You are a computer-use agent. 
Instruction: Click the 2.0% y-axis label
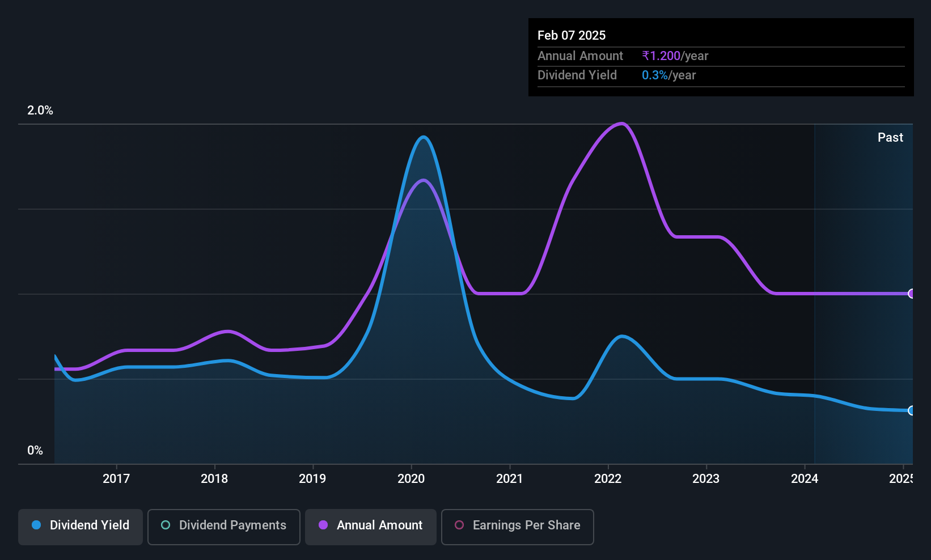(x=40, y=111)
